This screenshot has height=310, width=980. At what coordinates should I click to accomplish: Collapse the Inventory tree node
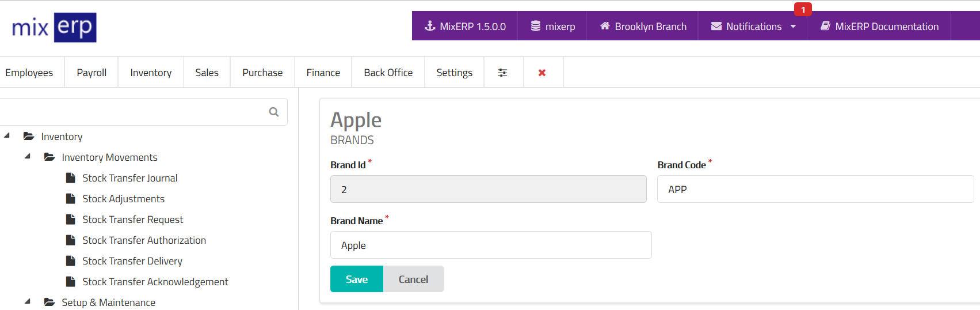7,136
